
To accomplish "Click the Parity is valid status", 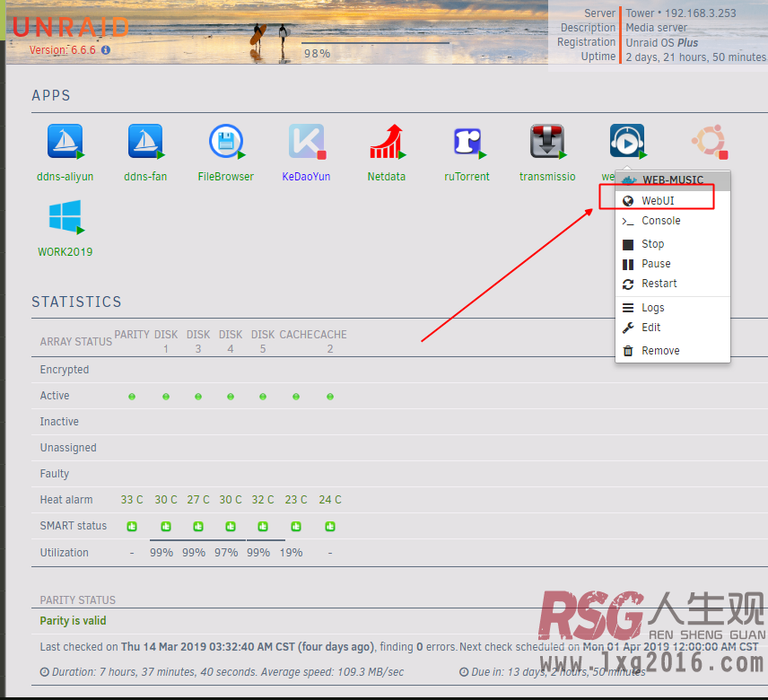I will point(73,621).
